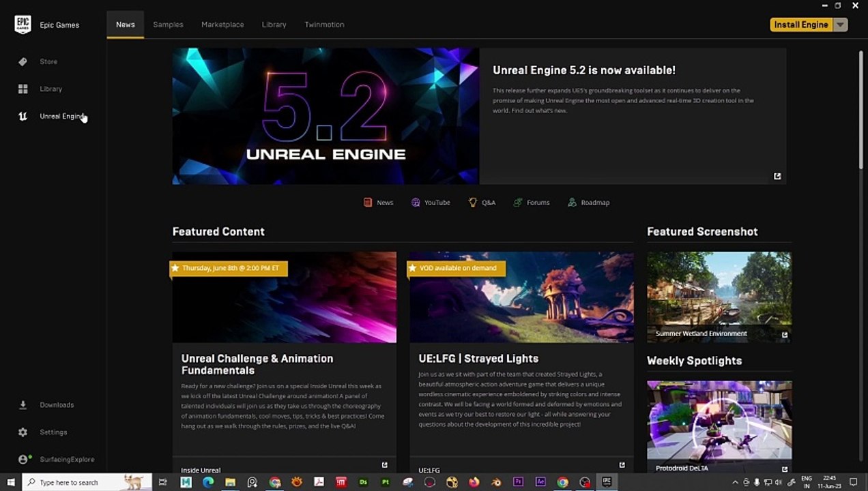Viewport: 868px width, 491px height.
Task: Open external link icon on Inside Unreal card
Action: tap(384, 465)
